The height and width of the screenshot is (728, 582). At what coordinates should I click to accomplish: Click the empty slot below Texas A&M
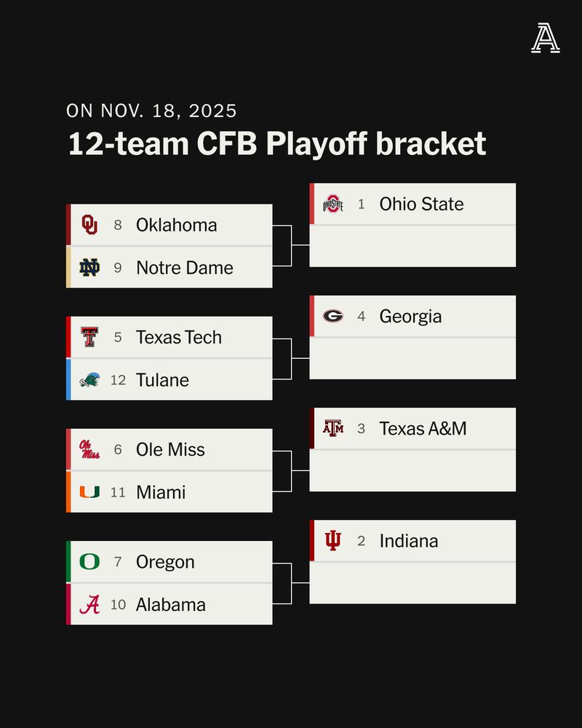412,470
